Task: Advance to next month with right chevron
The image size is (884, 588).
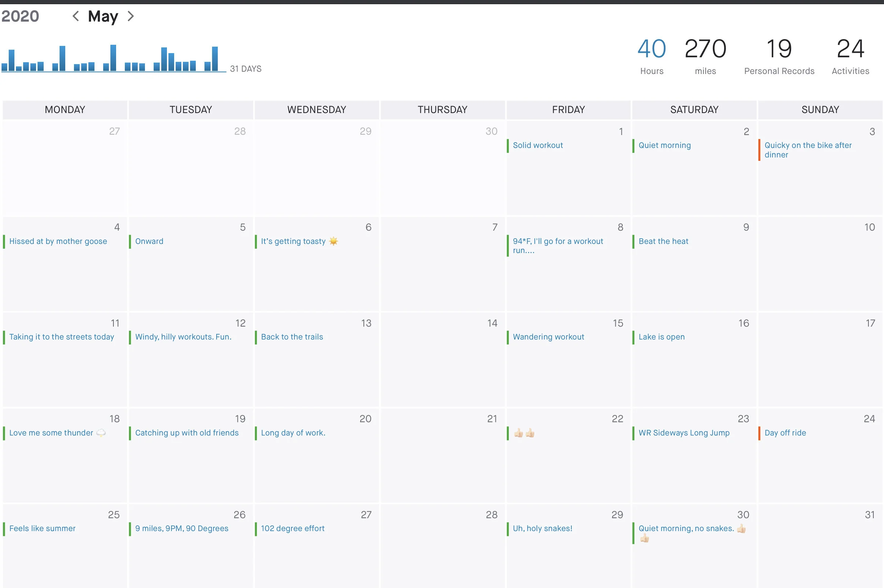Action: (x=131, y=16)
